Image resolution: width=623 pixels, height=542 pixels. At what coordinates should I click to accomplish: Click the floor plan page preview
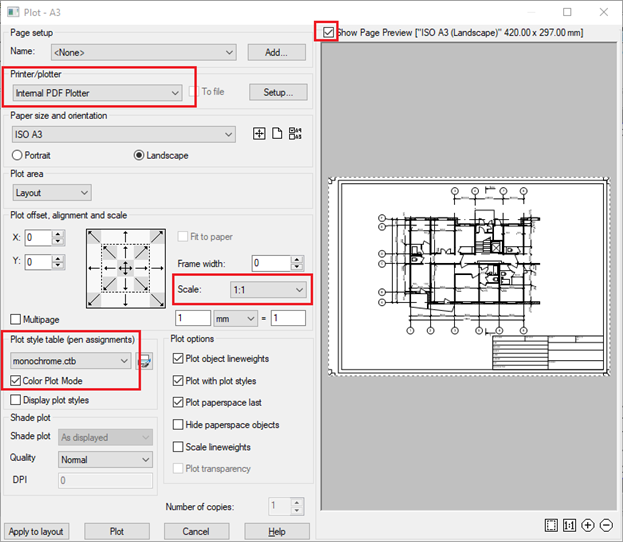(469, 276)
